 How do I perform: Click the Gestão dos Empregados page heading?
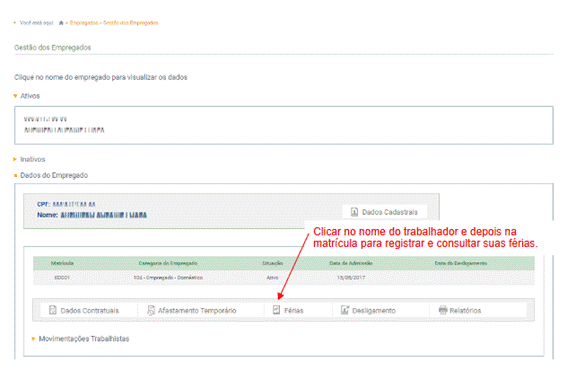coord(52,47)
